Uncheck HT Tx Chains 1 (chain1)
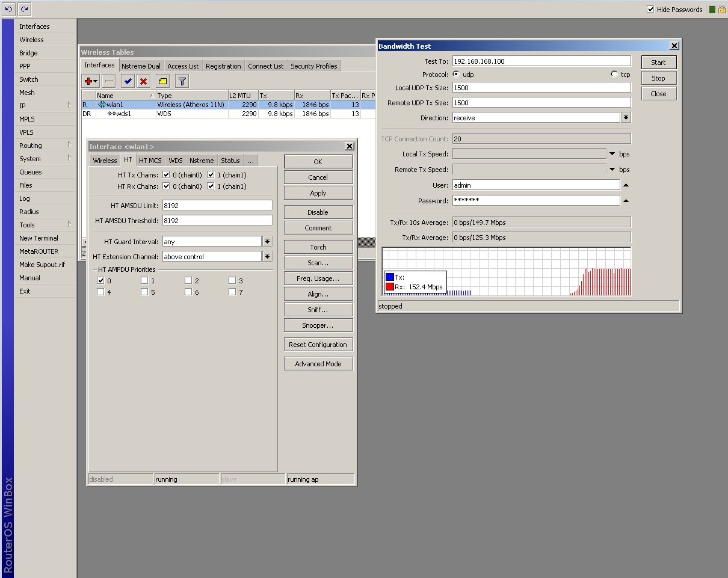Screen dimensions: 728x578 pos(211,175)
